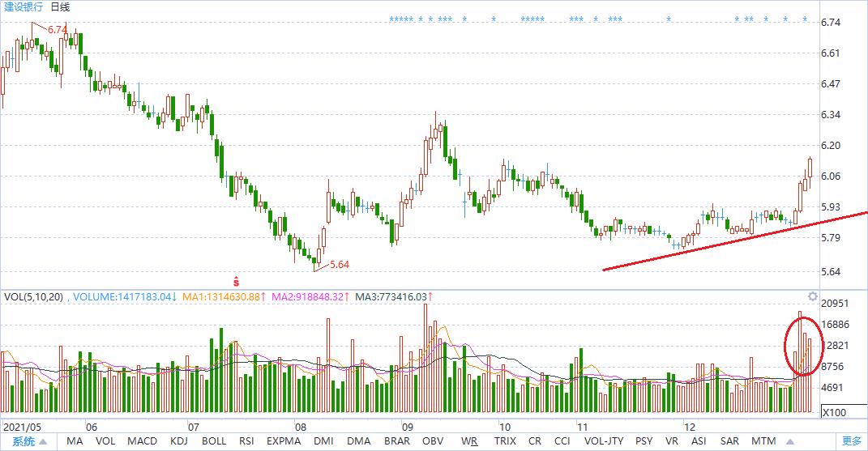This screenshot has width=868, height=451.
Task: Select the MA indicator tab
Action: [x=75, y=441]
